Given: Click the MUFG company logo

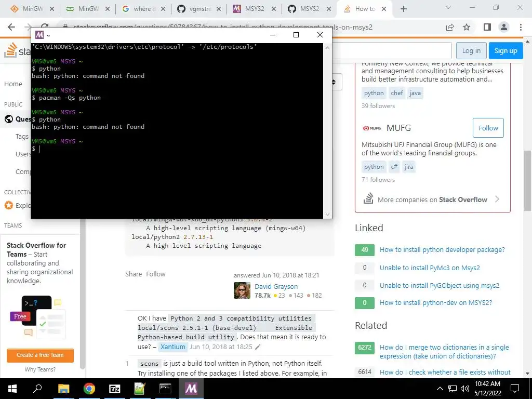Looking at the screenshot, I should [x=372, y=128].
